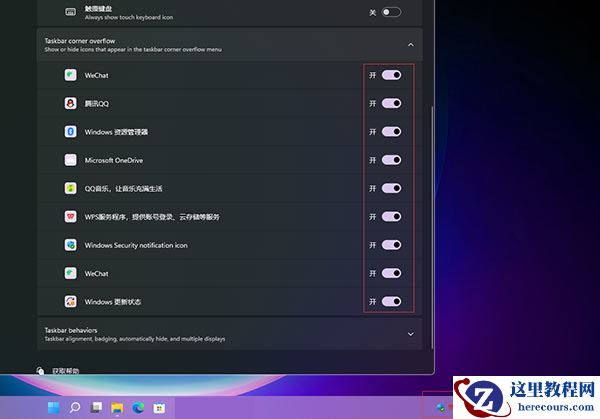Screen dimensions: 600x419
Task: Open Task View from the taskbar
Action: (96, 408)
